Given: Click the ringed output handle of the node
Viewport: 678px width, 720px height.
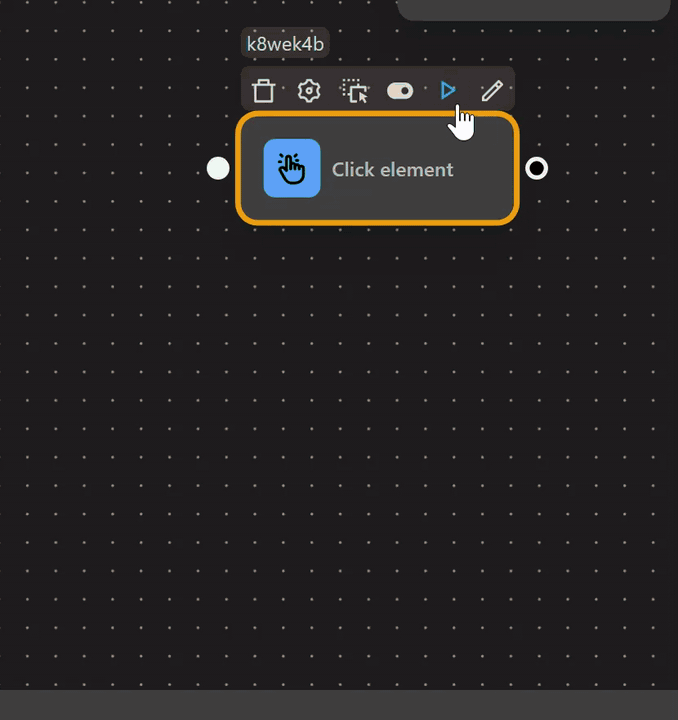Looking at the screenshot, I should click(x=537, y=168).
